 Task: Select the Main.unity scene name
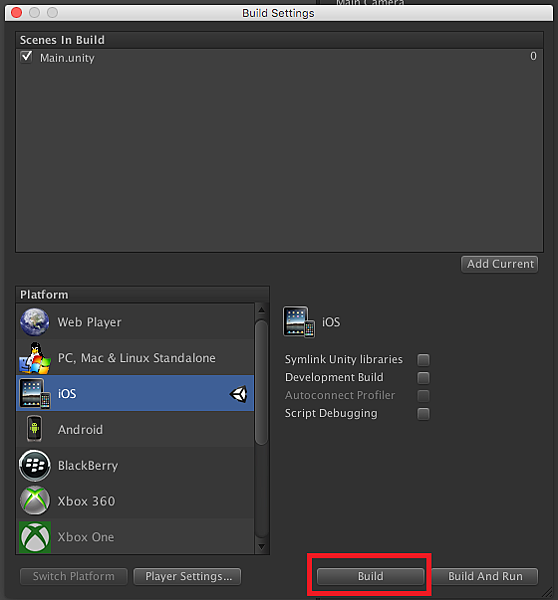67,58
